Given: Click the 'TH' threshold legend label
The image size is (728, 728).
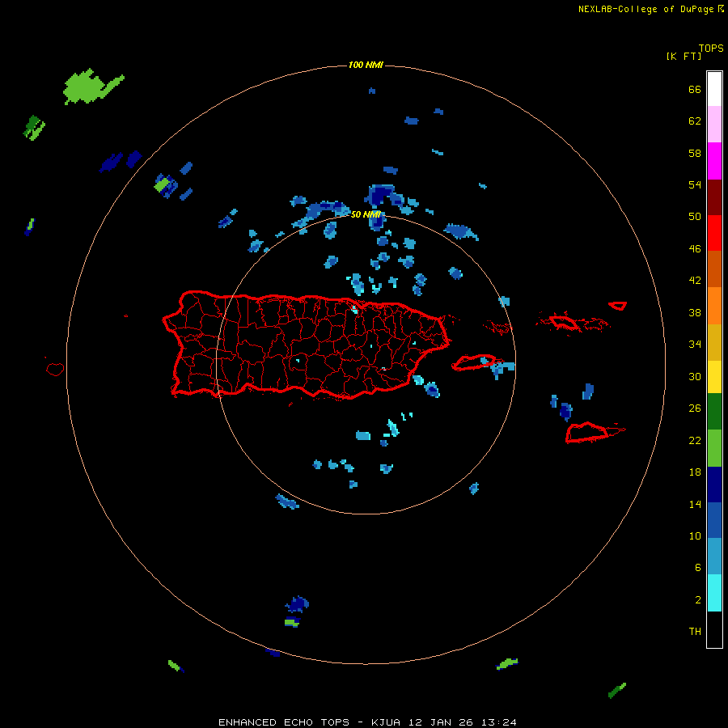Looking at the screenshot, I should coord(695,632).
